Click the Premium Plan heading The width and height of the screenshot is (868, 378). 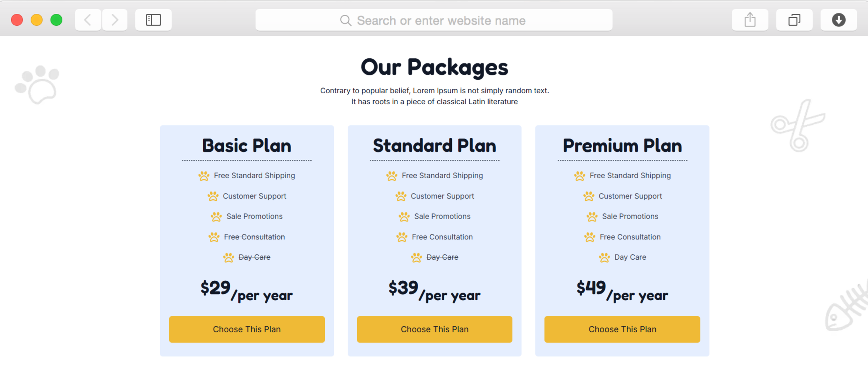(x=622, y=146)
